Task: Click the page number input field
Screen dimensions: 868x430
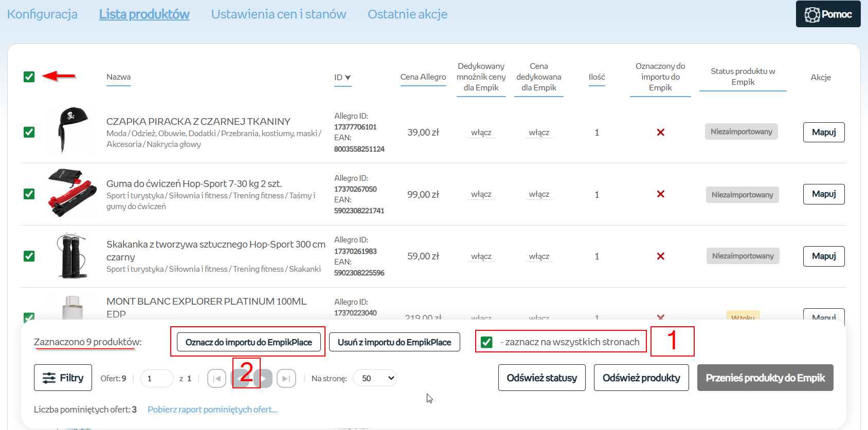Action: pyautogui.click(x=156, y=379)
